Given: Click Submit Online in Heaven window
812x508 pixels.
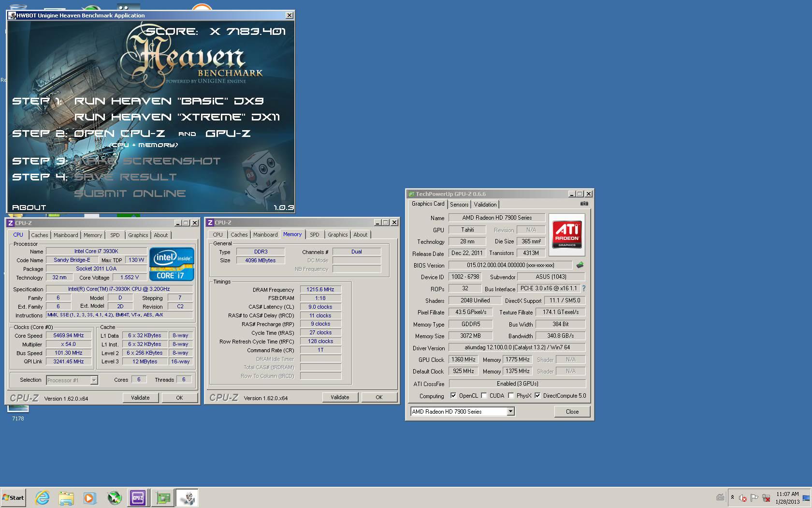Looking at the screenshot, I should pyautogui.click(x=130, y=194).
